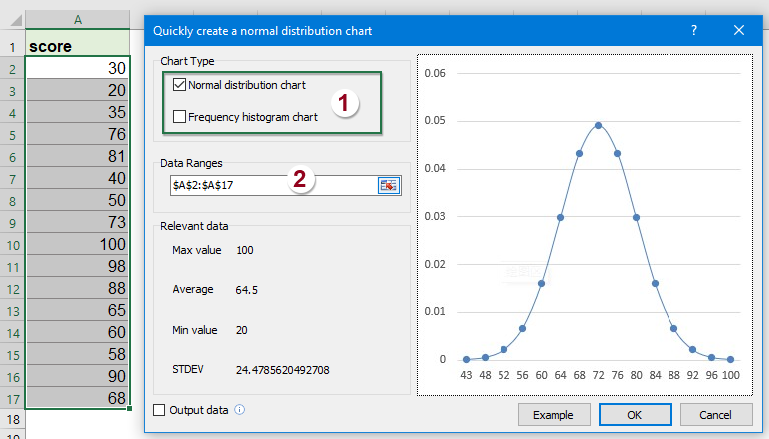Screen dimensions: 769x439
Task: Click the select-all corner of the worksheet
Action: [12, 19]
